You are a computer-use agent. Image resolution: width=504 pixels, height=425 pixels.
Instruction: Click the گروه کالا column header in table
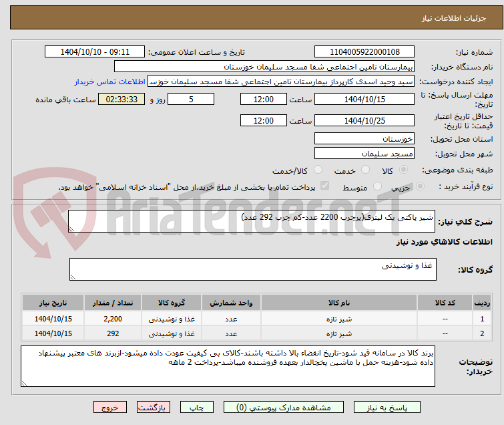(172, 303)
